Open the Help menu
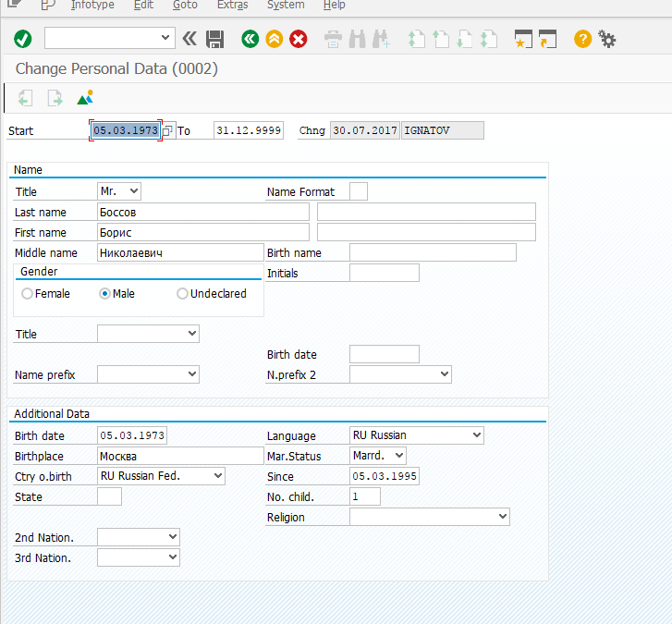The width and height of the screenshot is (672, 624). 335,5
